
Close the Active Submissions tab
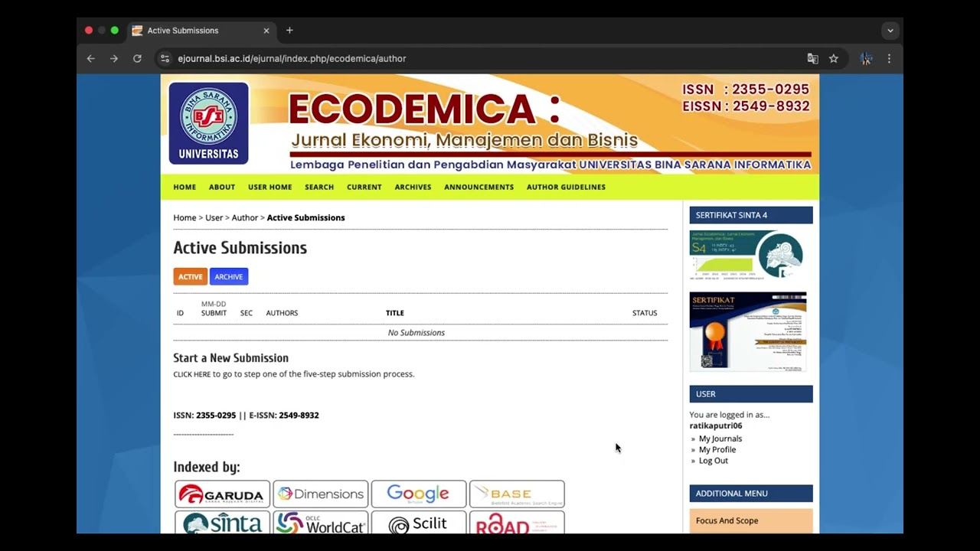pos(266,31)
